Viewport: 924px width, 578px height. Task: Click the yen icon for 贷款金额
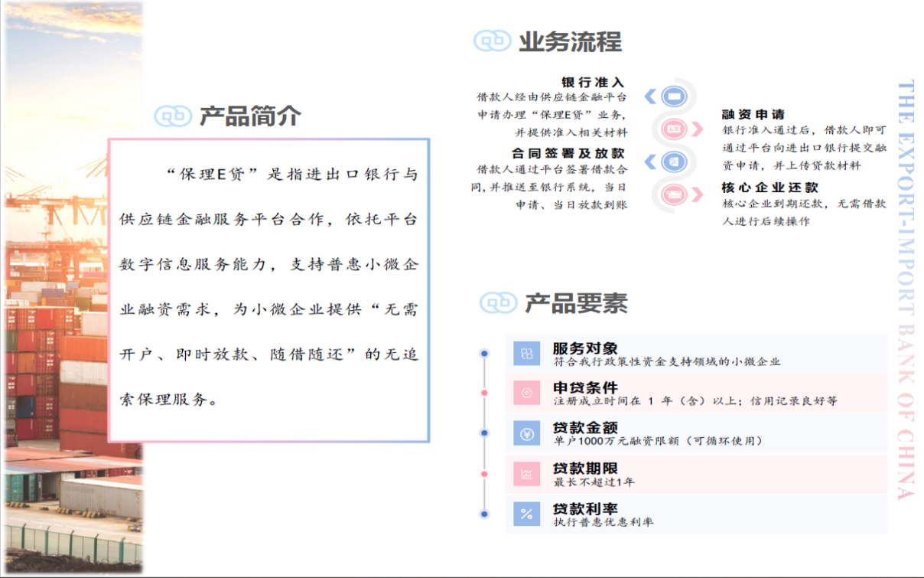526,434
